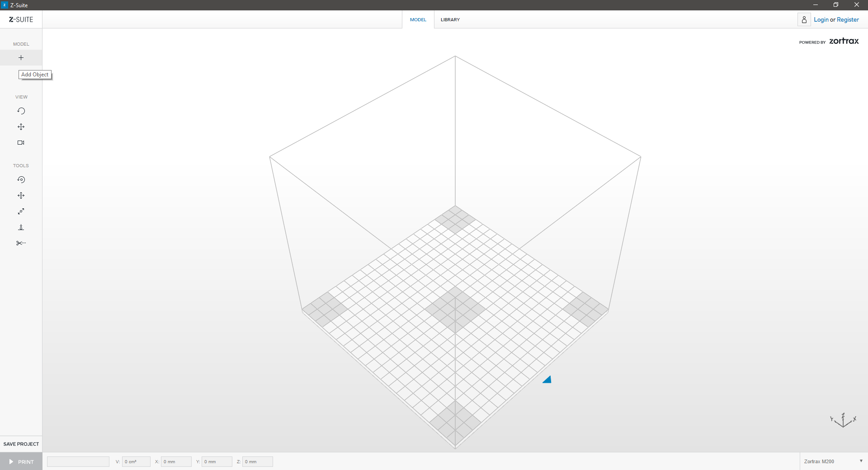Click the user account icon
The width and height of the screenshot is (868, 470).
pyautogui.click(x=804, y=20)
